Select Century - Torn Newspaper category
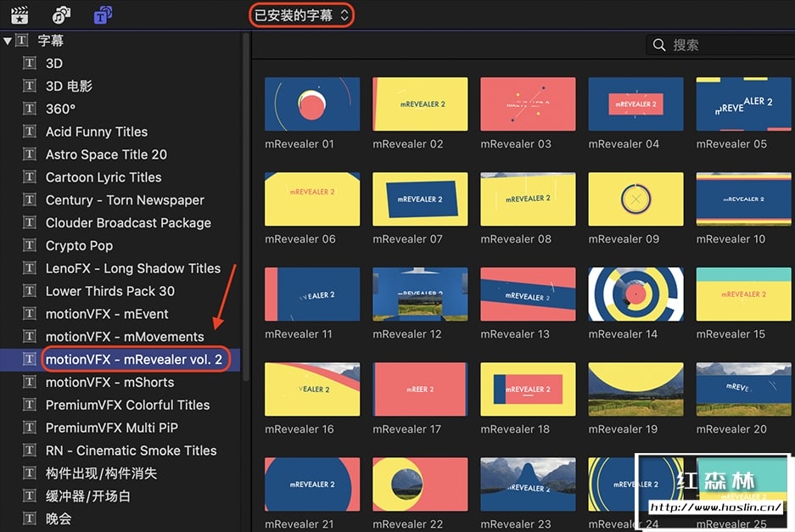 tap(125, 200)
